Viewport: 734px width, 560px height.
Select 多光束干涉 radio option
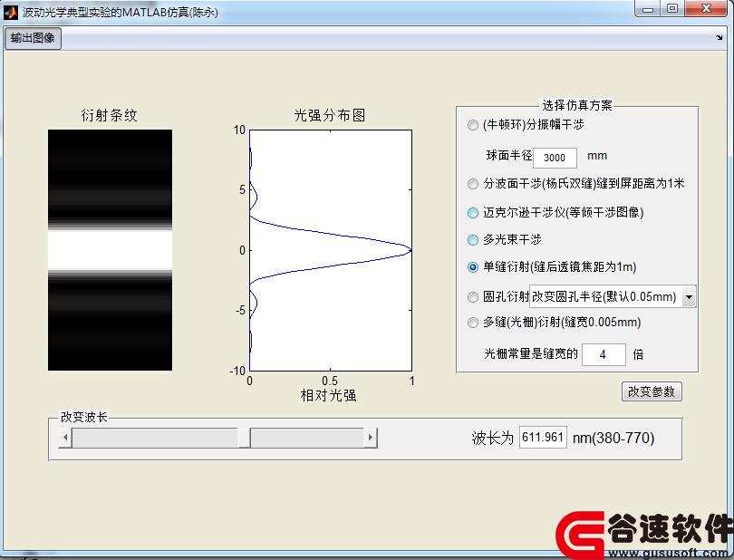click(x=473, y=240)
